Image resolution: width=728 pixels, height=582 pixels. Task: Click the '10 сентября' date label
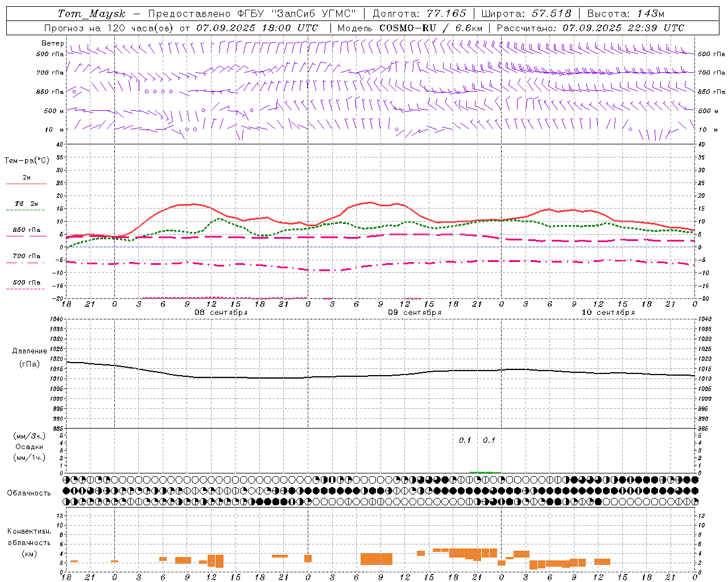click(x=608, y=313)
